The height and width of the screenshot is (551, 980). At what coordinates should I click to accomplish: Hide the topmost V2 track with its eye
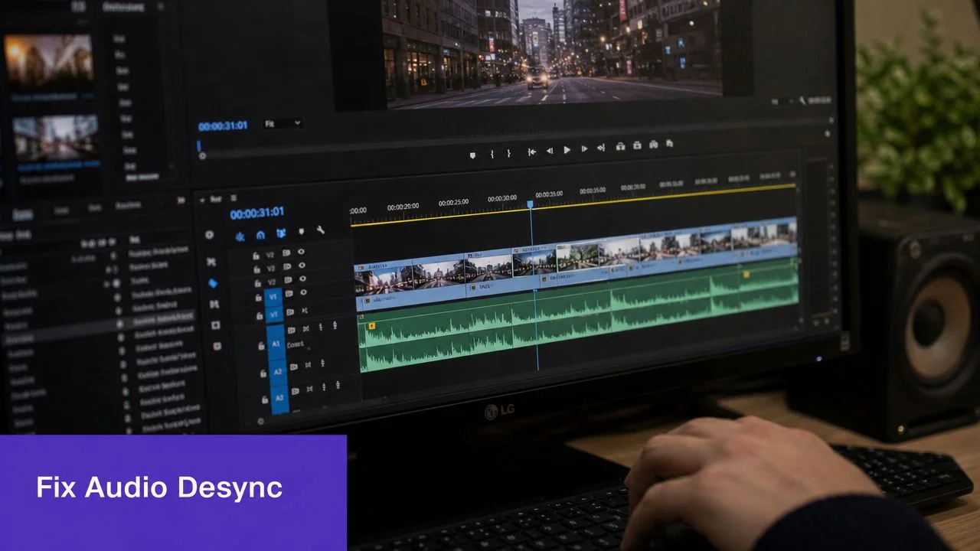coord(301,252)
